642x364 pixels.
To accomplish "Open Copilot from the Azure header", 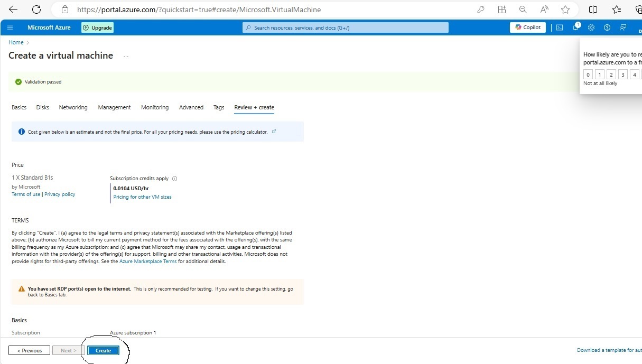I will pos(528,27).
